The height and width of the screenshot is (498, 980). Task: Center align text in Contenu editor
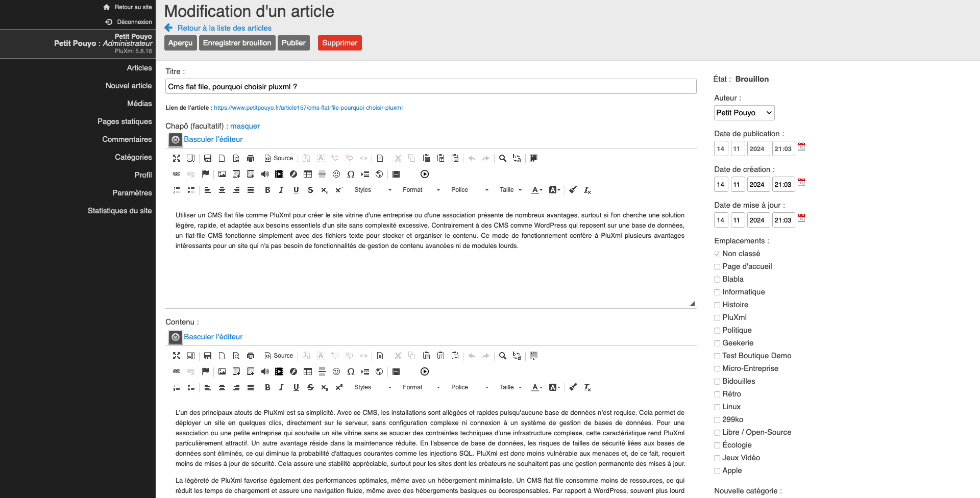pos(222,387)
